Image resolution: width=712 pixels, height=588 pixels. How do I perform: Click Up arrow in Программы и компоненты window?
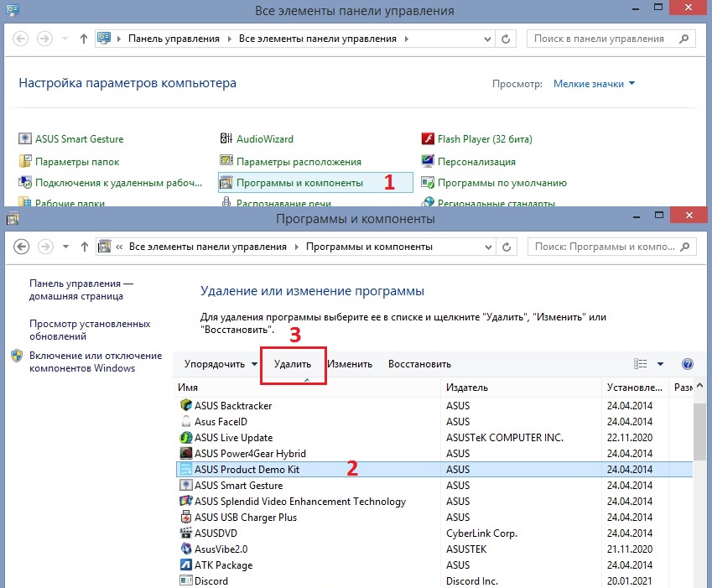85,247
